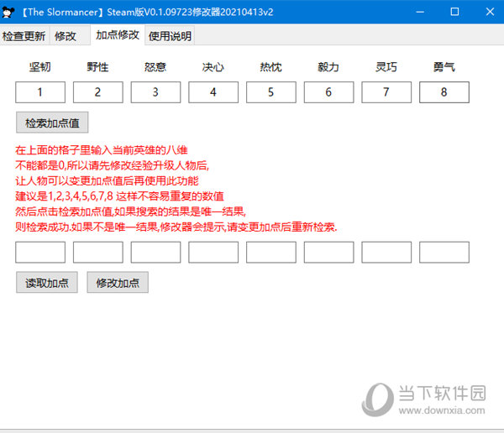
Task: Minimize the Slormancer trainer window
Action: tap(420, 12)
